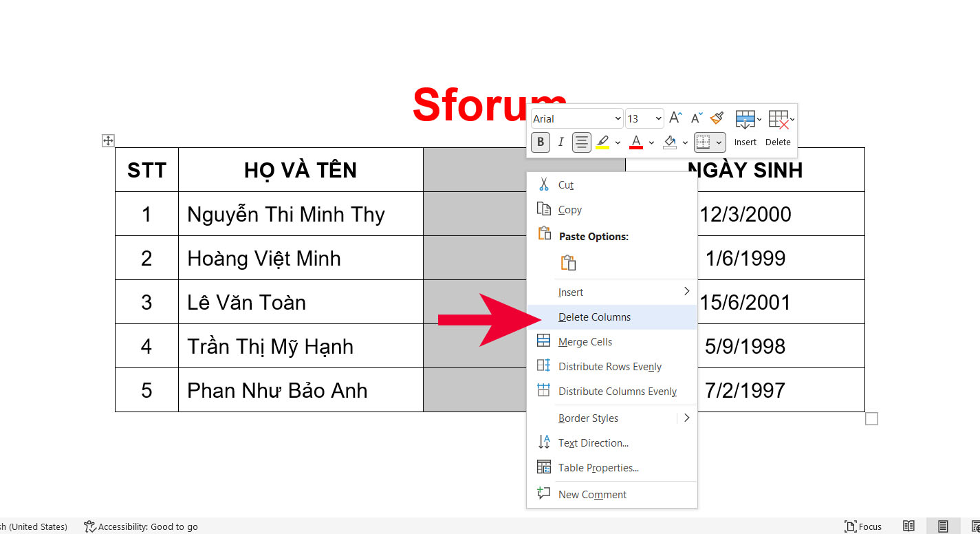This screenshot has width=980, height=534.
Task: Shrink font size in mini toolbar
Action: point(697,118)
